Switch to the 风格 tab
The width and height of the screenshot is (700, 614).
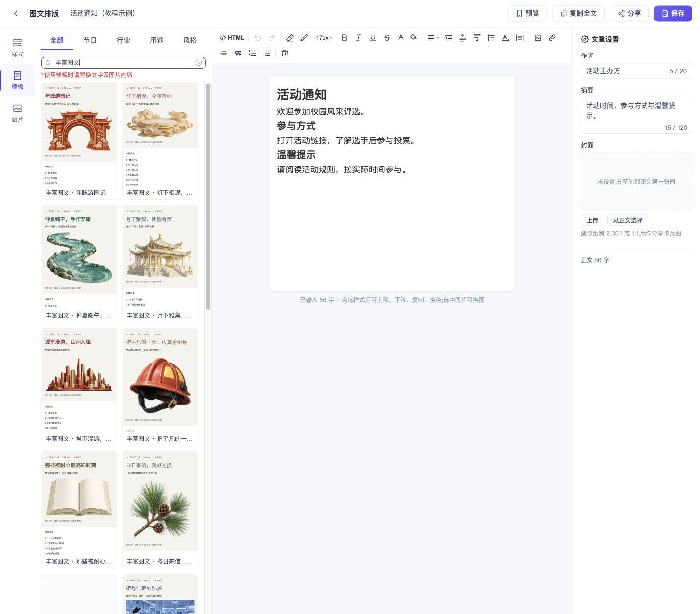(x=190, y=40)
